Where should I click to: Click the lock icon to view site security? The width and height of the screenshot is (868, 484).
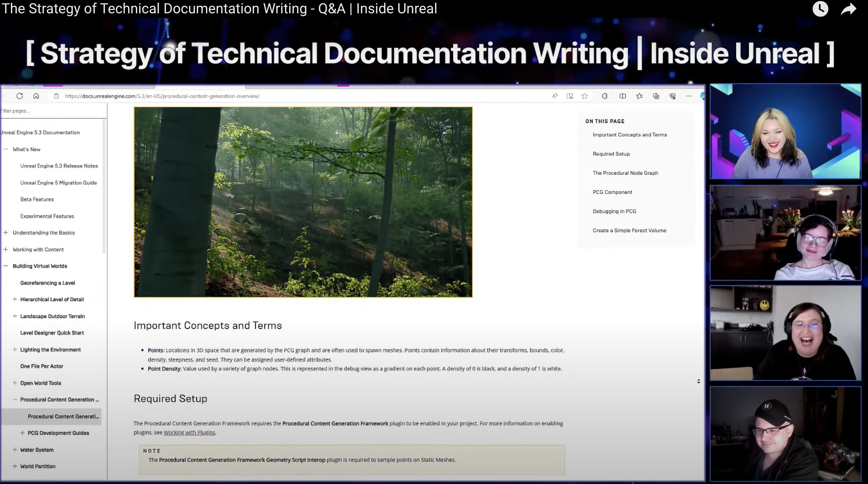(57, 96)
